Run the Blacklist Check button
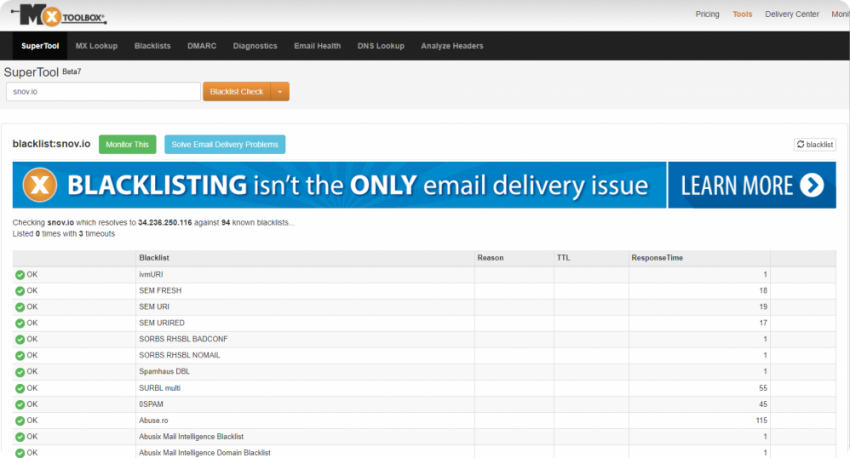Image resolution: width=850 pixels, height=458 pixels. [x=237, y=92]
